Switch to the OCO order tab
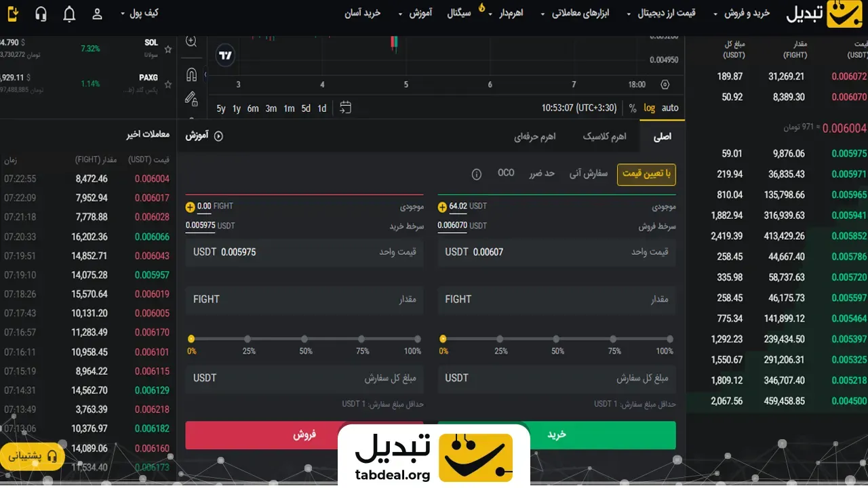The height and width of the screenshot is (488, 868). tap(506, 174)
